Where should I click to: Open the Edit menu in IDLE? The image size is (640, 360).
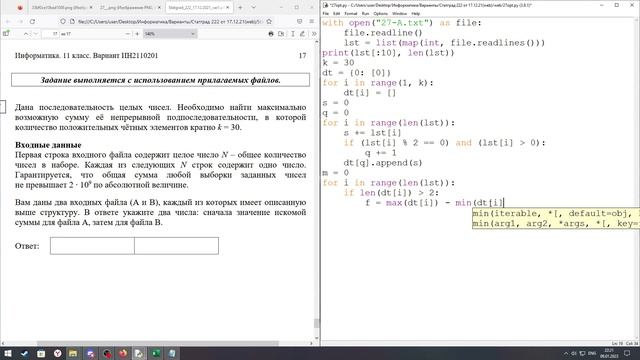[x=336, y=13]
